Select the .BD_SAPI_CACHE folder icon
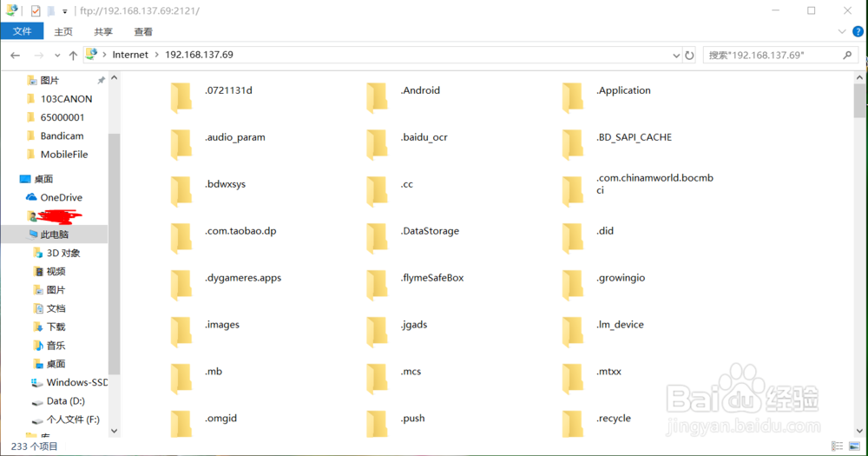 coord(572,144)
